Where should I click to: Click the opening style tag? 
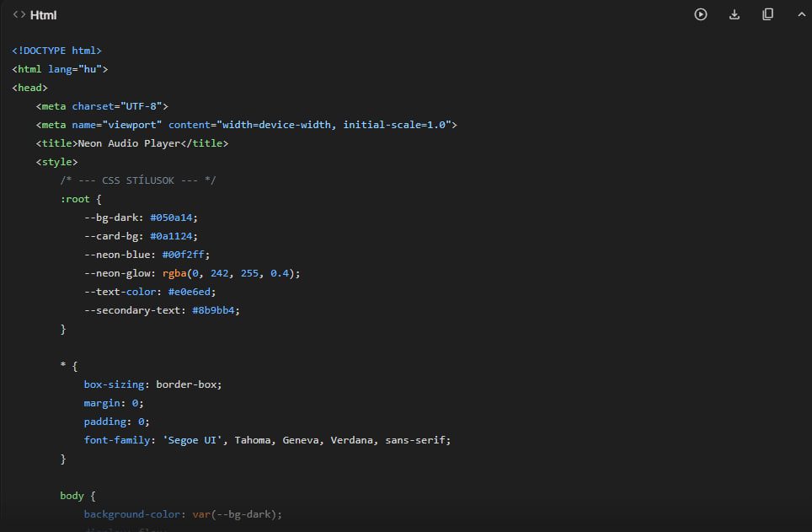[56, 162]
